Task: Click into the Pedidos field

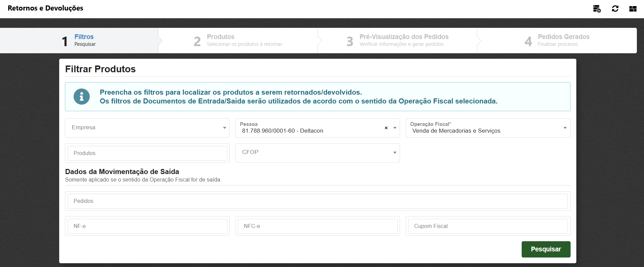Action: coord(317,201)
